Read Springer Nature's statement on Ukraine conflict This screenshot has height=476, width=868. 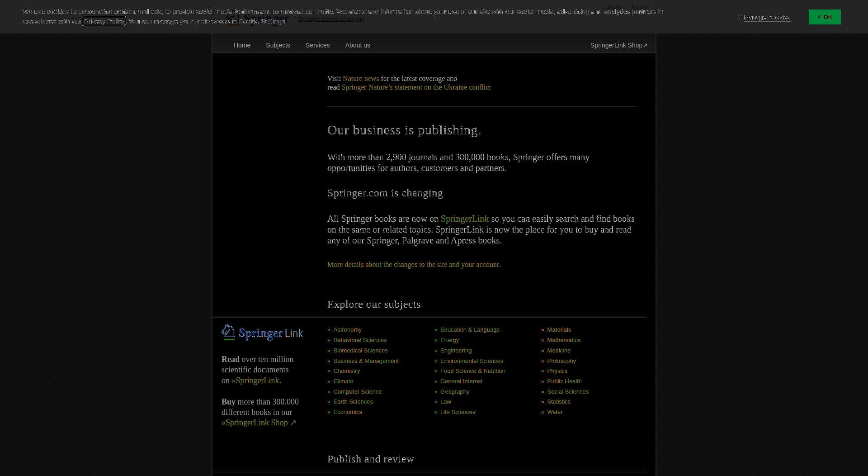coord(416,87)
